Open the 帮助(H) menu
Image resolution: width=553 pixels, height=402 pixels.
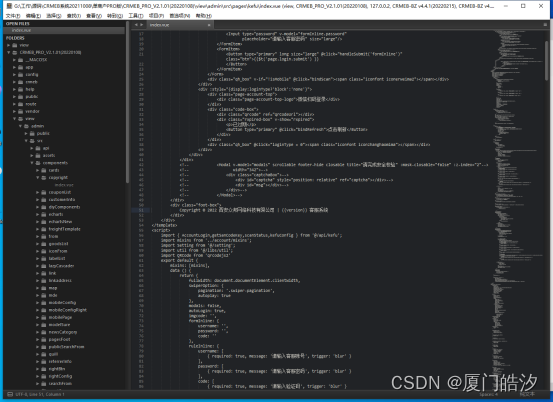pos(204,16)
